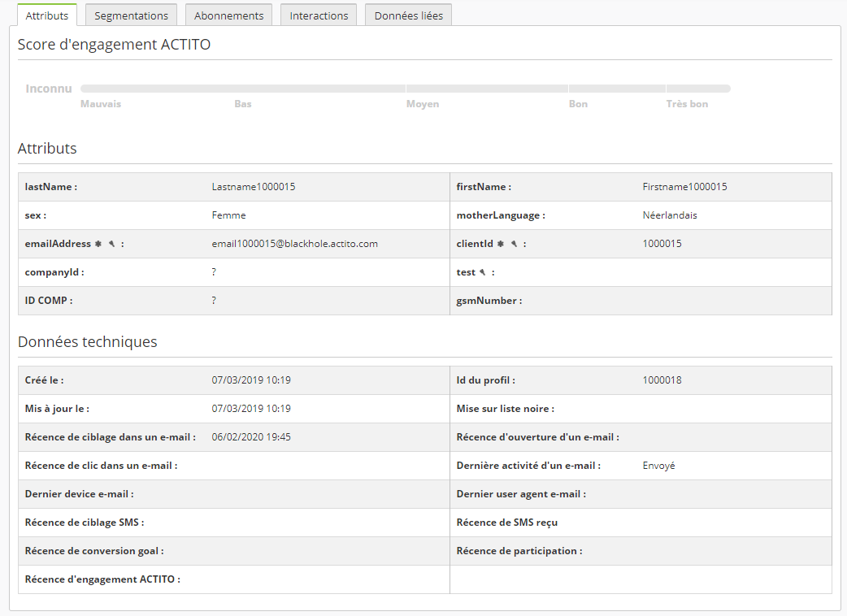Click the asterisk icon next to emailAddress

(x=98, y=244)
